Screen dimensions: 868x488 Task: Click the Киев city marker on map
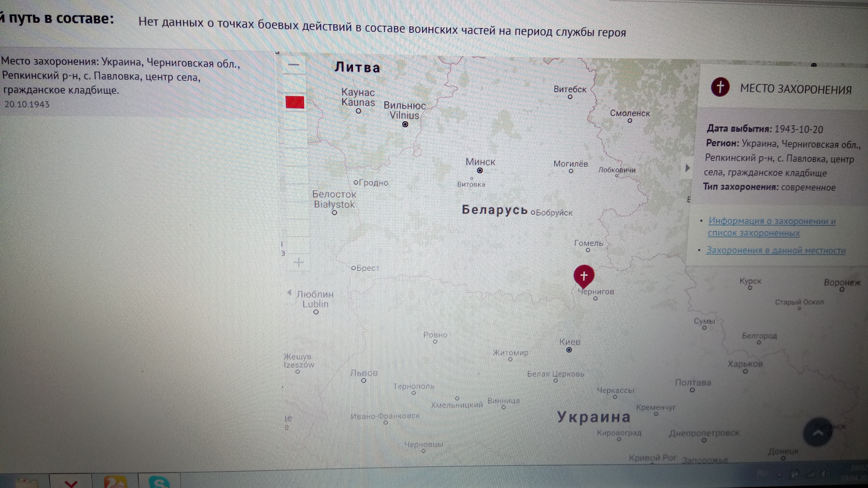pyautogui.click(x=569, y=350)
